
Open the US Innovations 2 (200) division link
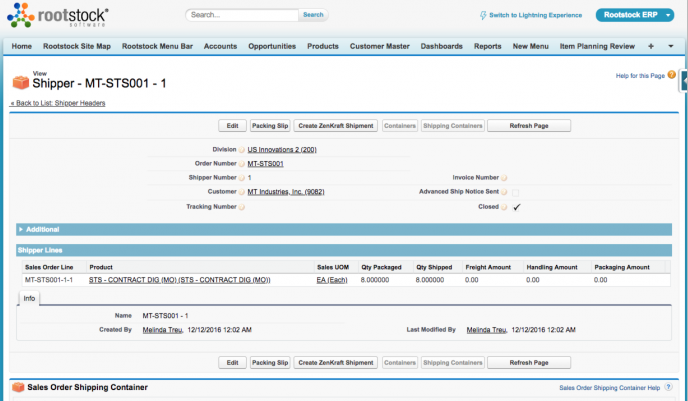pos(282,150)
